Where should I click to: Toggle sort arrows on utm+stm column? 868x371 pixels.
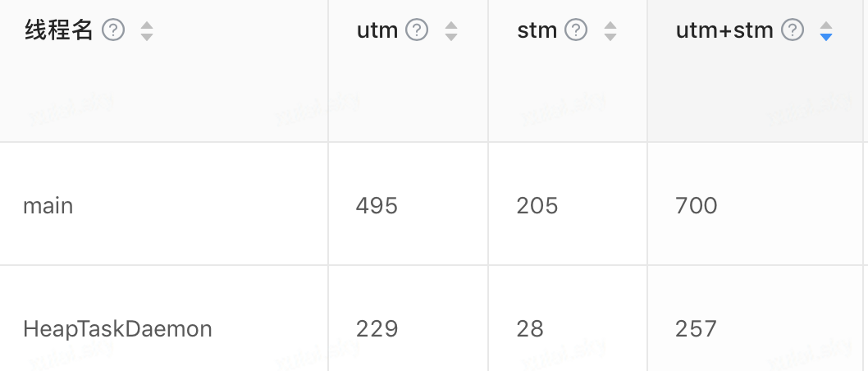826,31
